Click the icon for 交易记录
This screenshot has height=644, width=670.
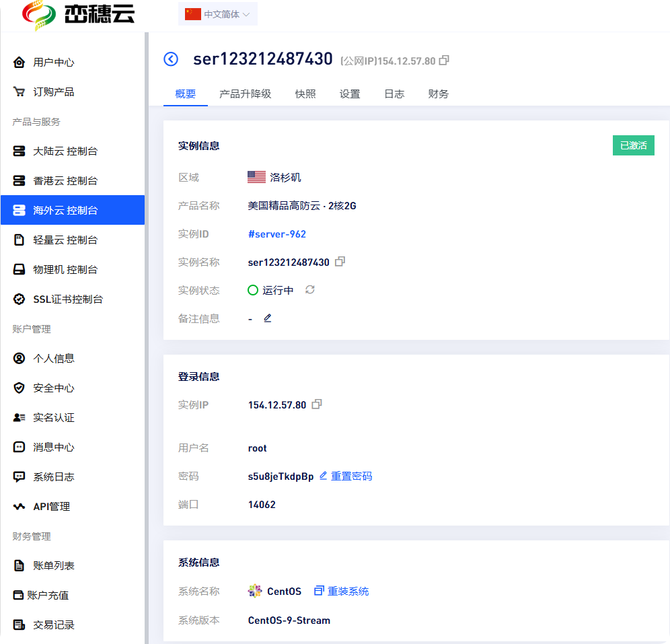[19, 624]
